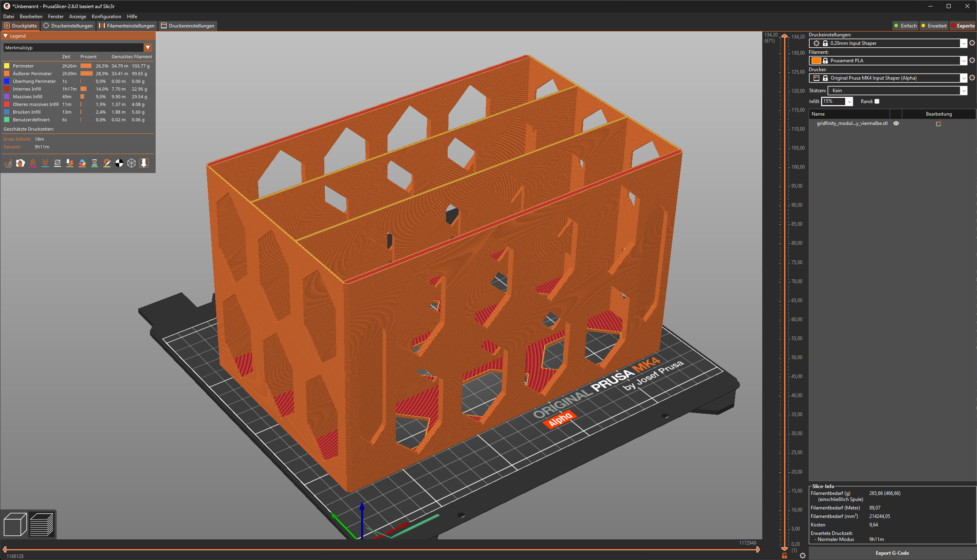Toggle retractions double-up-arrow icon
The height and width of the screenshot is (560, 977).
pos(33,163)
